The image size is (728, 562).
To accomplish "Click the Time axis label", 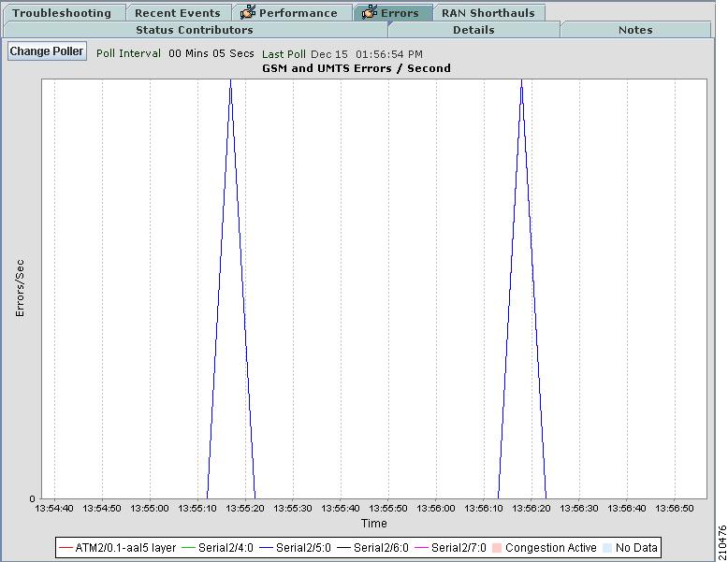I will pyautogui.click(x=374, y=524).
